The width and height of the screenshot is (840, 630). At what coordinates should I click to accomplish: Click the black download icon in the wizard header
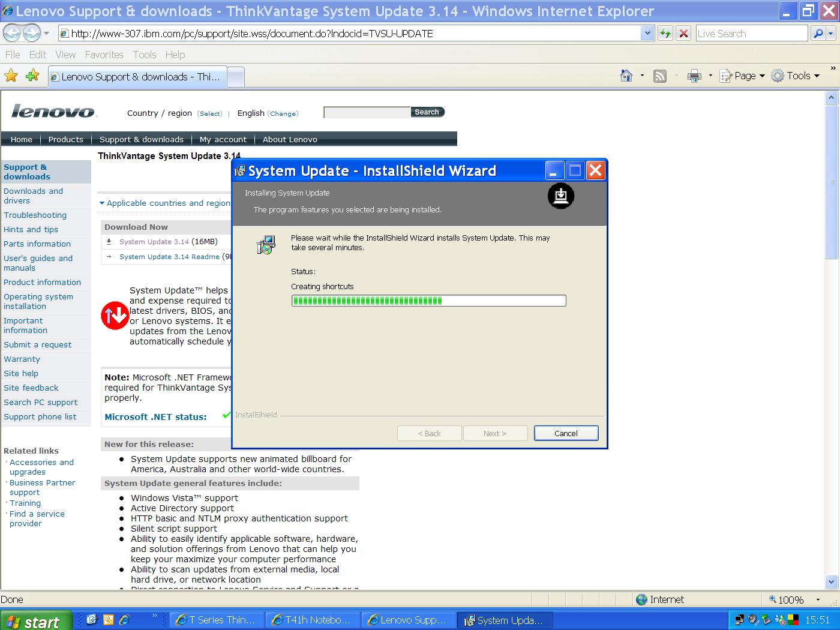click(561, 196)
